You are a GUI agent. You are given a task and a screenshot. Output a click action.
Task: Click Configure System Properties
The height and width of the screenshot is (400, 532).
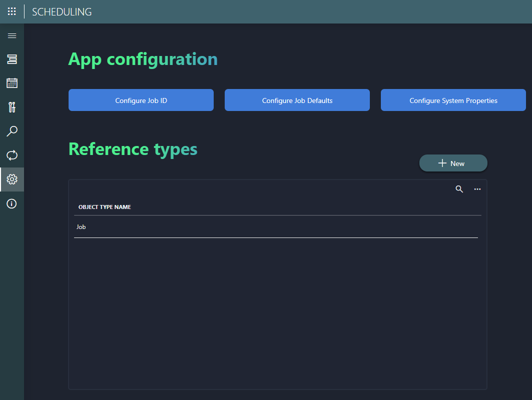click(453, 100)
